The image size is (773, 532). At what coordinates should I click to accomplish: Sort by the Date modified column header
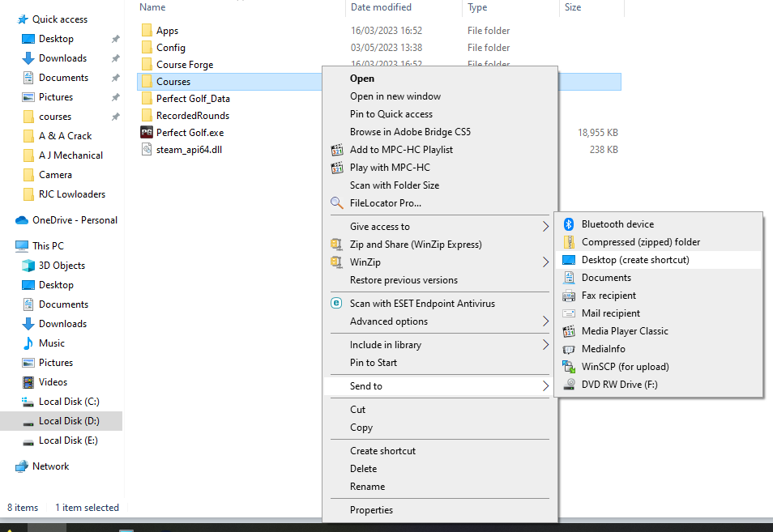point(381,7)
